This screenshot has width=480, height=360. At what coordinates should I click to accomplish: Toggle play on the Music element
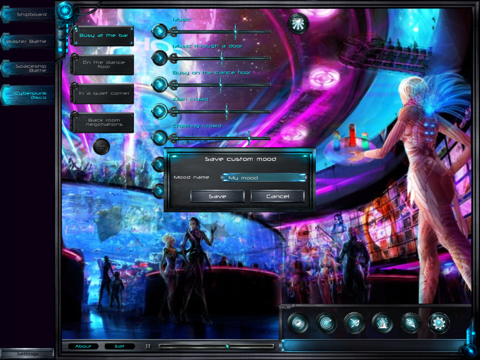[160, 31]
